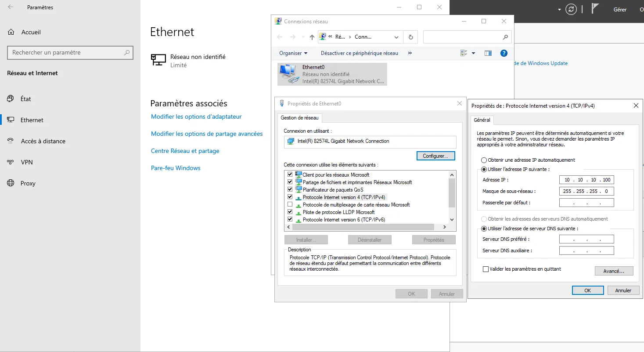Viewport: 644px width, 352px height.
Task: Uncheck Client pour les réseaux Microsoft
Action: pyautogui.click(x=290, y=175)
